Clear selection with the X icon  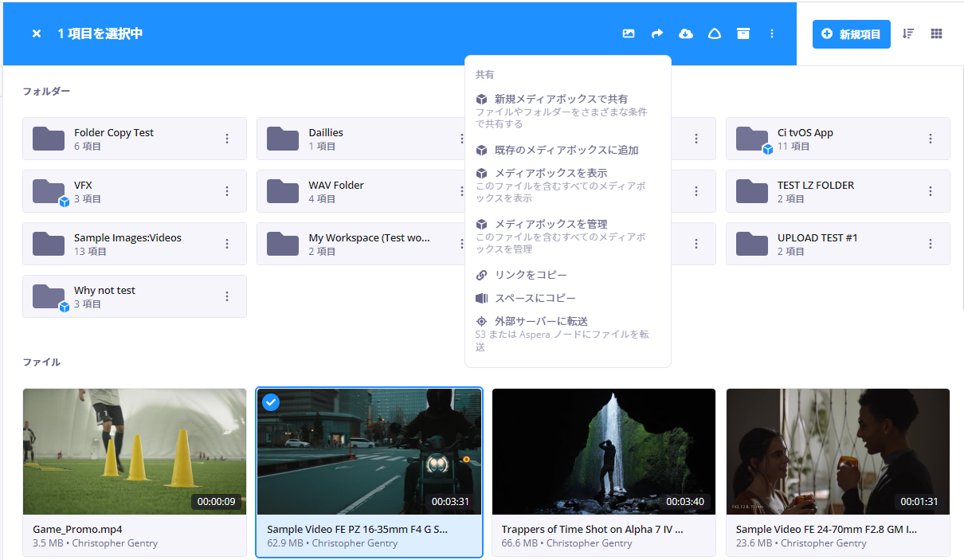36,33
